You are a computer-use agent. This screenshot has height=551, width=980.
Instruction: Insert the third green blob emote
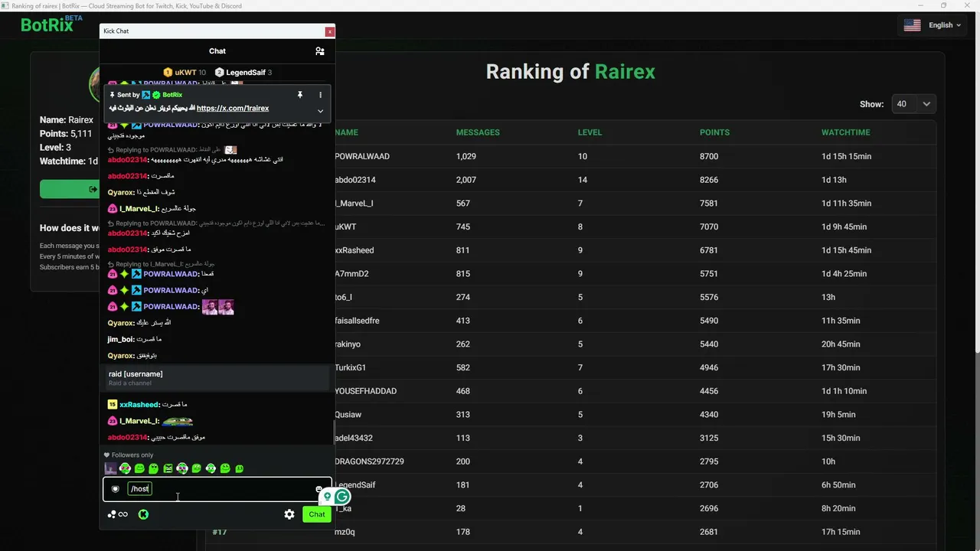pos(139,468)
